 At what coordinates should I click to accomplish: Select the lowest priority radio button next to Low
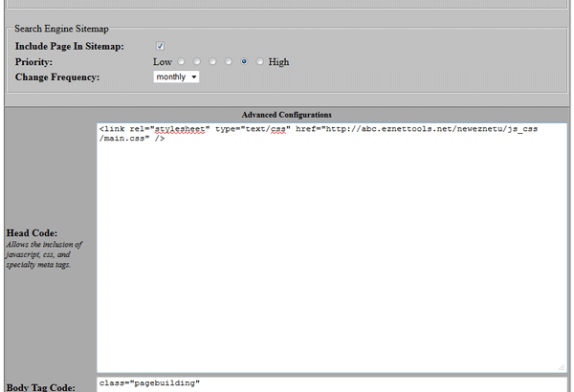(x=181, y=61)
